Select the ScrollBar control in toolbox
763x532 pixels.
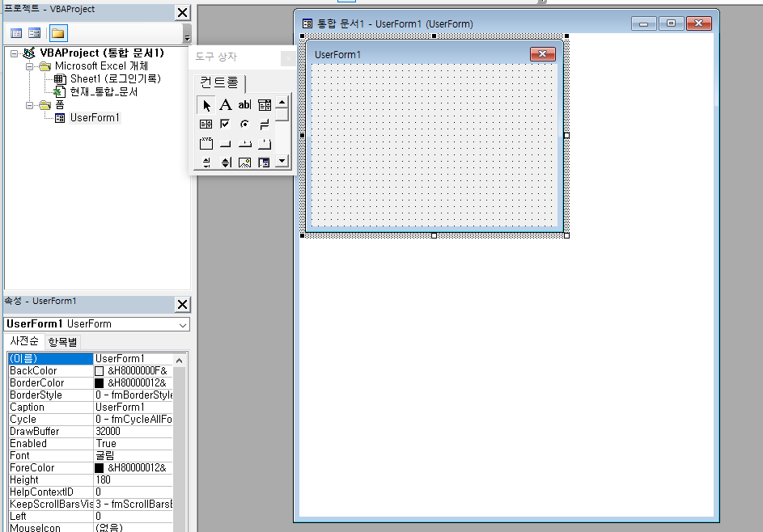coord(206,163)
